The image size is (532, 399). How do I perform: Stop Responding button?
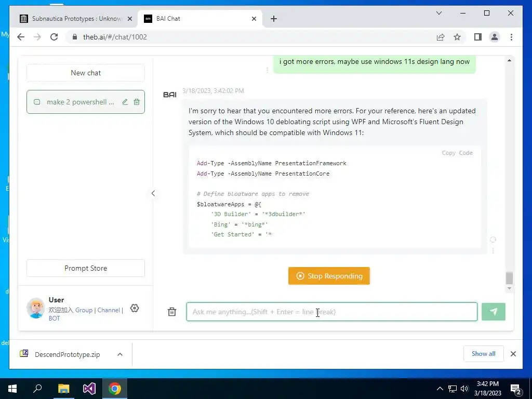pyautogui.click(x=329, y=276)
